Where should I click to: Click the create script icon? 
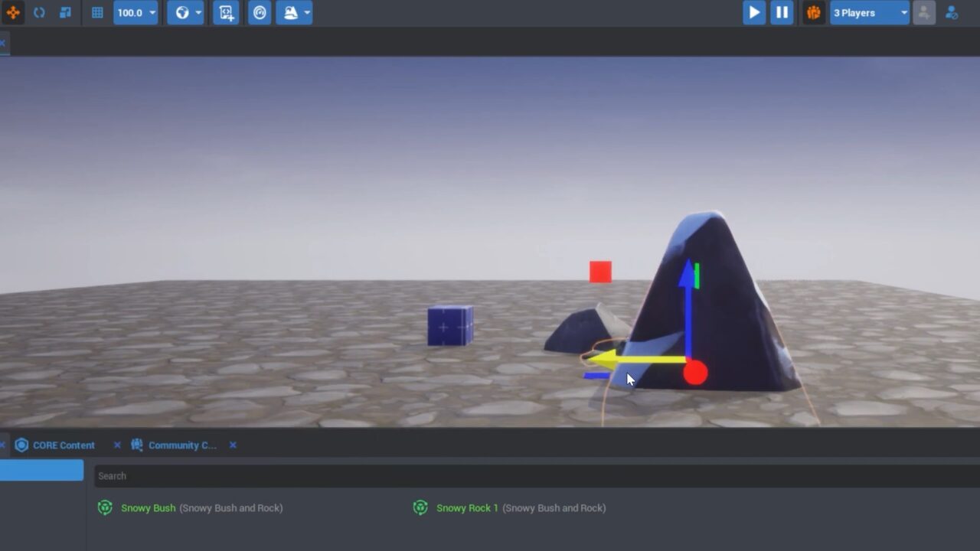(226, 12)
